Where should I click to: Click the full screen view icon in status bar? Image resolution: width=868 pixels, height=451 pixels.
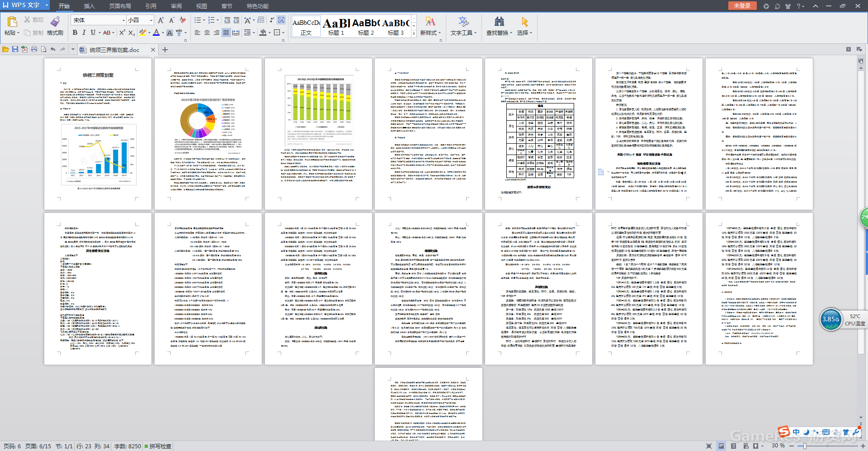point(709,446)
